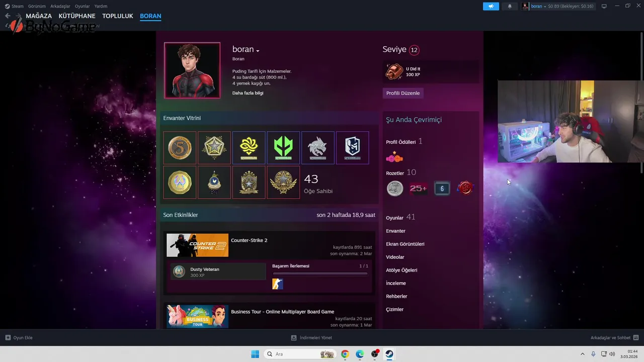Click the boran profile avatar picture

192,70
